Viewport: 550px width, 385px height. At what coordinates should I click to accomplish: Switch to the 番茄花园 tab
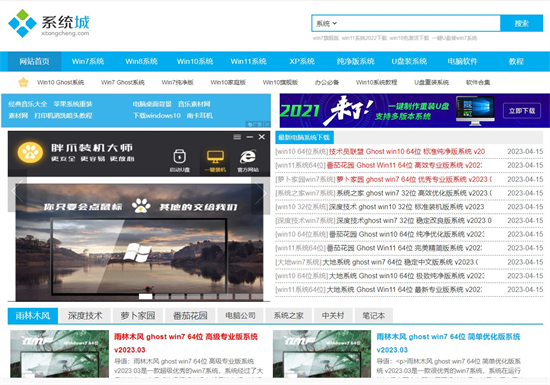pyautogui.click(x=190, y=316)
